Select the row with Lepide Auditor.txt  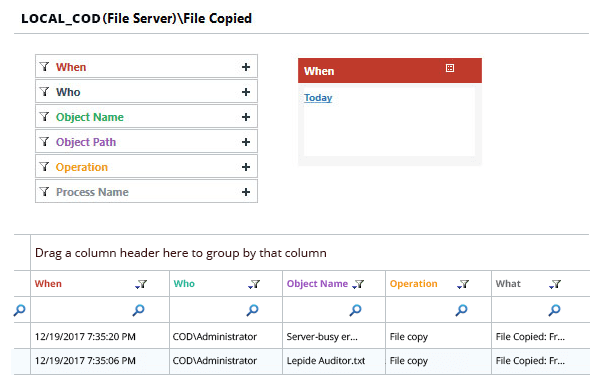(301, 361)
